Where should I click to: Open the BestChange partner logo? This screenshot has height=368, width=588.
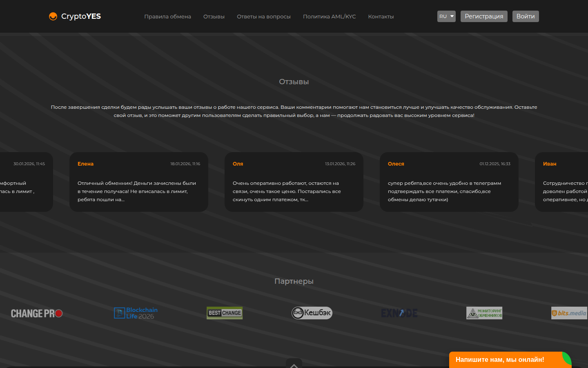tap(225, 313)
